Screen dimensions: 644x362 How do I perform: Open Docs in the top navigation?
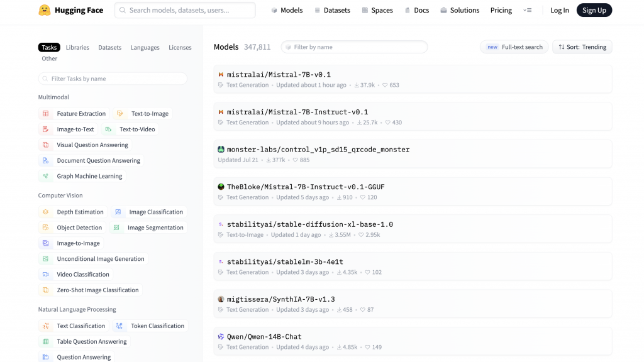417,10
